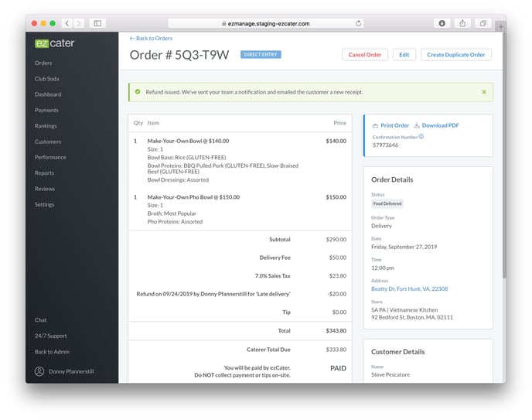The image size is (532, 420).
Task: Go back with Safari's back arrow
Action: [67, 23]
